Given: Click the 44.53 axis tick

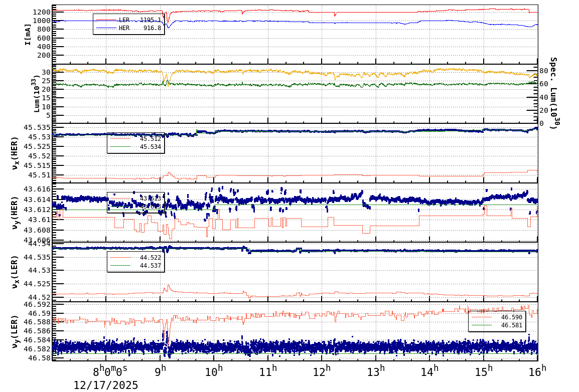Looking at the screenshot, I should pos(39,270).
